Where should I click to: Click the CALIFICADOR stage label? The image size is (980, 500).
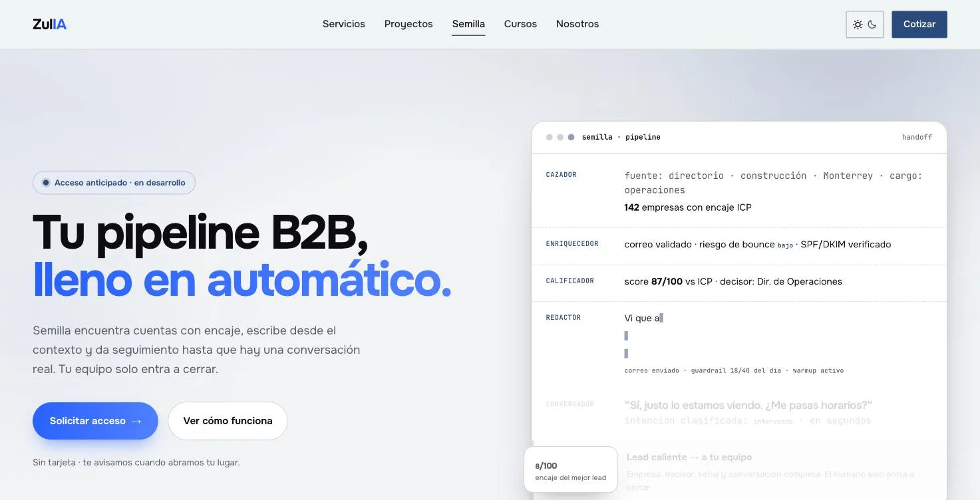(x=570, y=281)
